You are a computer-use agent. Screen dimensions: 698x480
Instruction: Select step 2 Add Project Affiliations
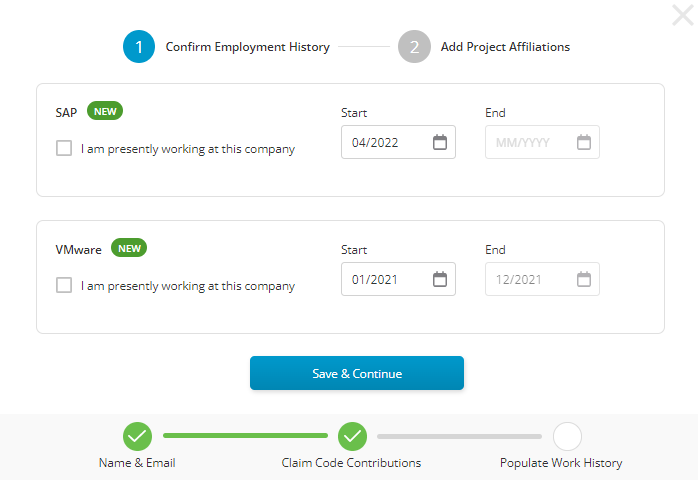[414, 47]
